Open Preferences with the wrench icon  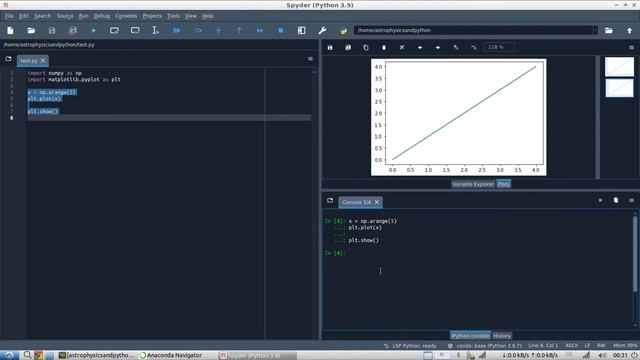coord(322,31)
